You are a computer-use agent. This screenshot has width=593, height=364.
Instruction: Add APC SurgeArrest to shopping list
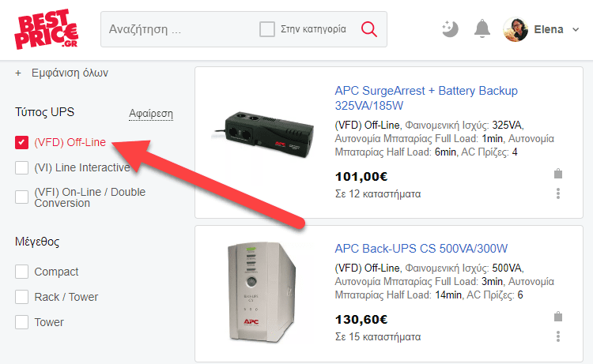click(558, 174)
